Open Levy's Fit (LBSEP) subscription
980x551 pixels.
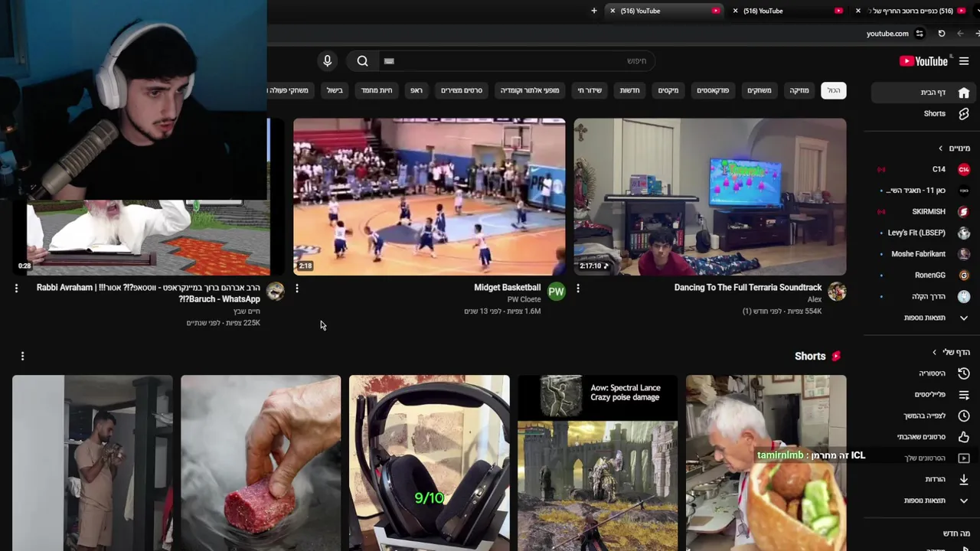[x=924, y=233]
